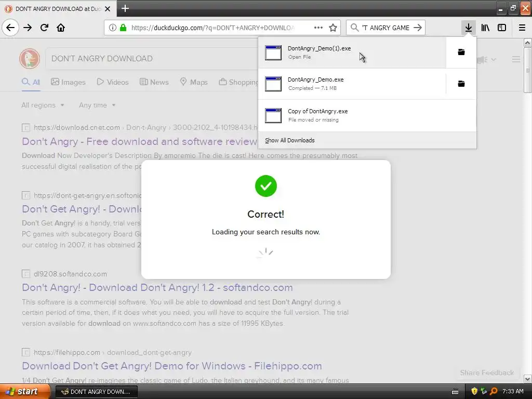Switch to the Shopping tab
The width and height of the screenshot is (532, 399).
point(238,82)
